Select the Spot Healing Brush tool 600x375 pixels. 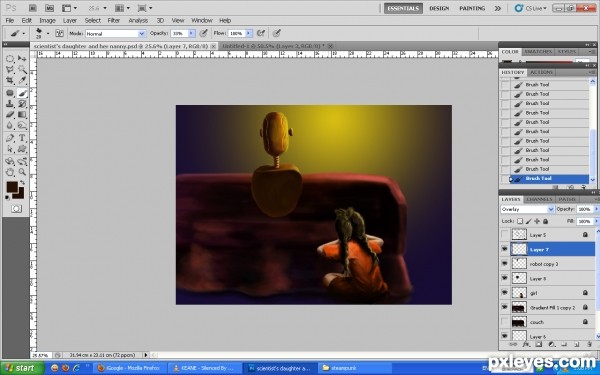(10, 93)
